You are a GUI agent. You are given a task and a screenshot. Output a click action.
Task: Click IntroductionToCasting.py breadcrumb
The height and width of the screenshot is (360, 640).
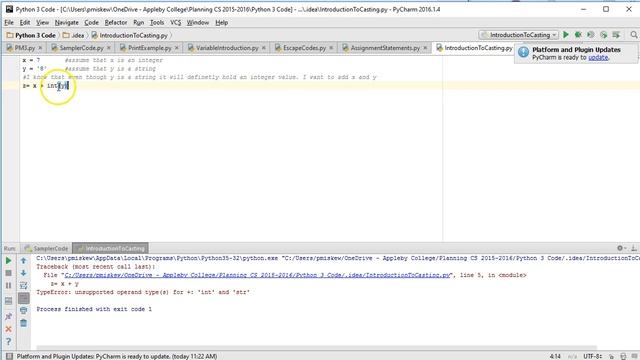tap(130, 36)
